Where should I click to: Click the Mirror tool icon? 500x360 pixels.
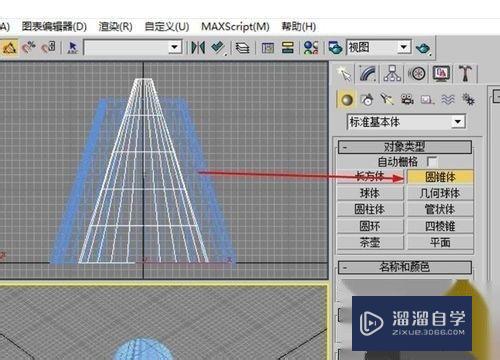[x=198, y=48]
